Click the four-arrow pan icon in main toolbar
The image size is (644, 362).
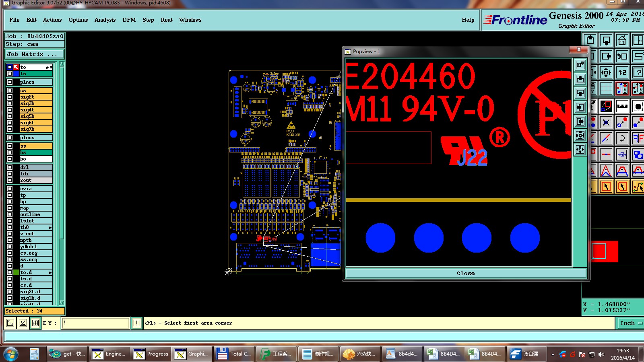[606, 72]
